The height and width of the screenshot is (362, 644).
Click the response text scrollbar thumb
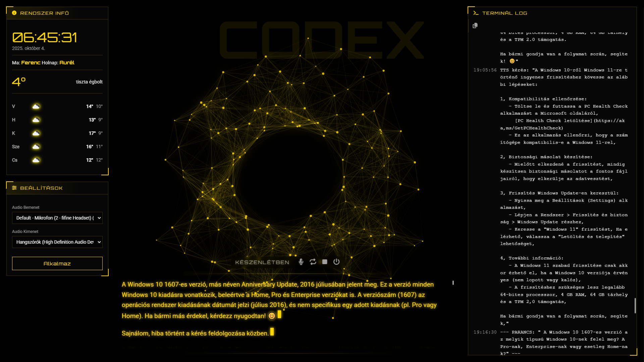(453, 283)
